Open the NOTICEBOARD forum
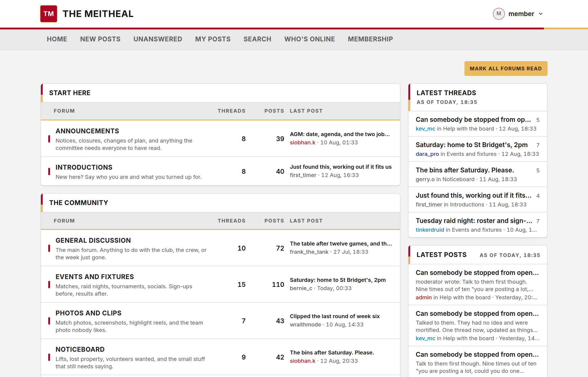 point(80,349)
